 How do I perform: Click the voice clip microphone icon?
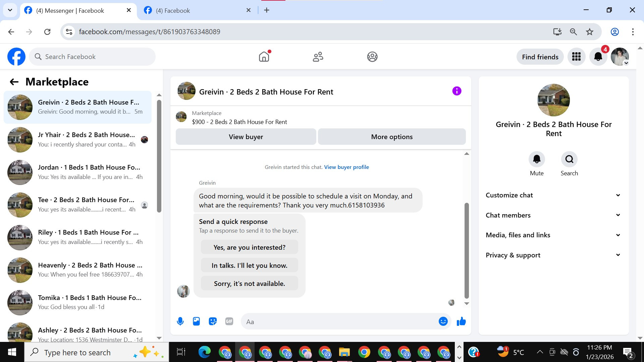point(180,321)
